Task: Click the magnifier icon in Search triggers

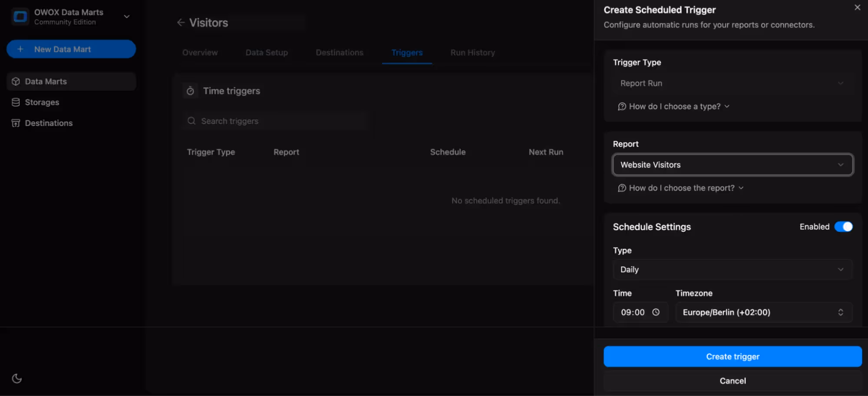Action: click(191, 121)
